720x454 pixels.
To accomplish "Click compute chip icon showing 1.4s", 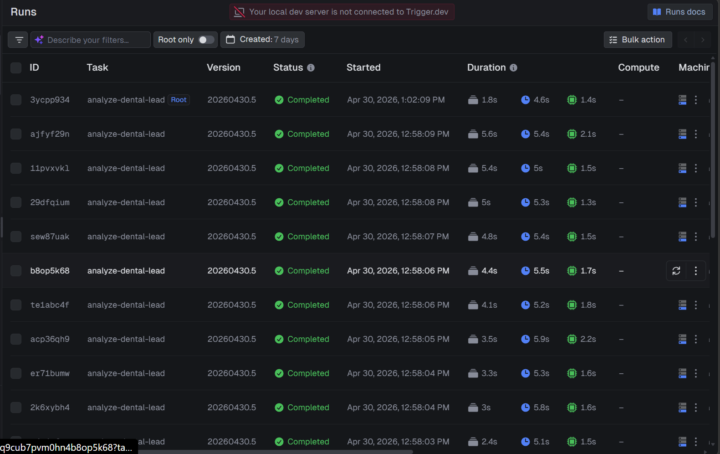I will tap(572, 100).
